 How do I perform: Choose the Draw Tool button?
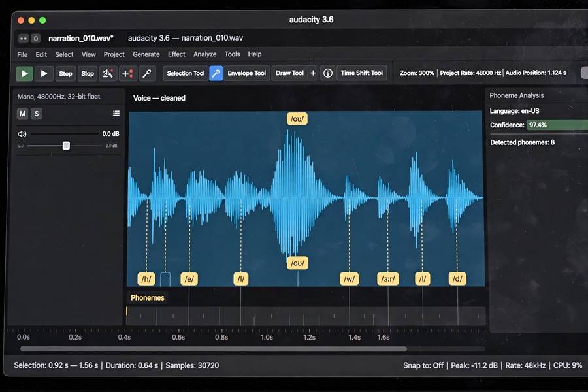pos(289,73)
